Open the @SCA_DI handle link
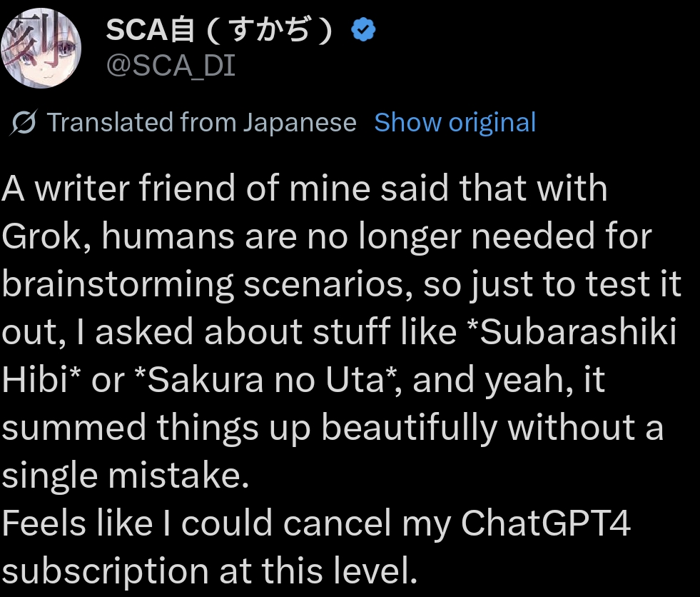This screenshot has width=700, height=597. [x=170, y=66]
